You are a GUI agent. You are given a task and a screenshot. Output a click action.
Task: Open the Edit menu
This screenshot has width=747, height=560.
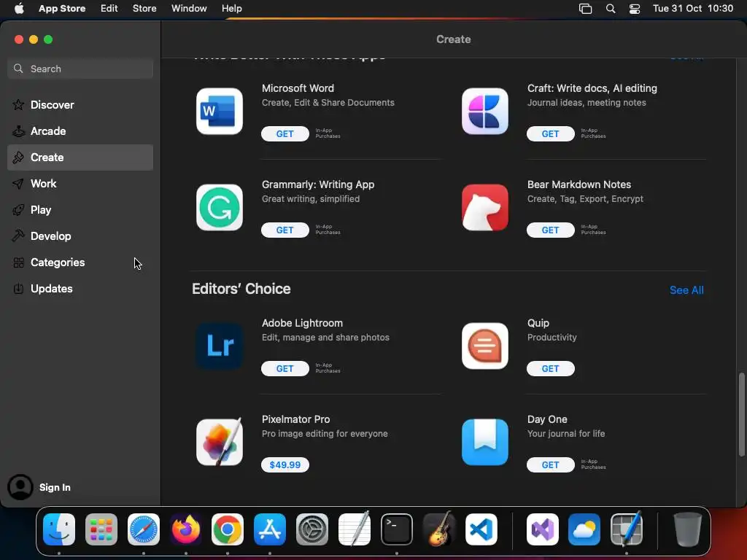click(x=109, y=8)
